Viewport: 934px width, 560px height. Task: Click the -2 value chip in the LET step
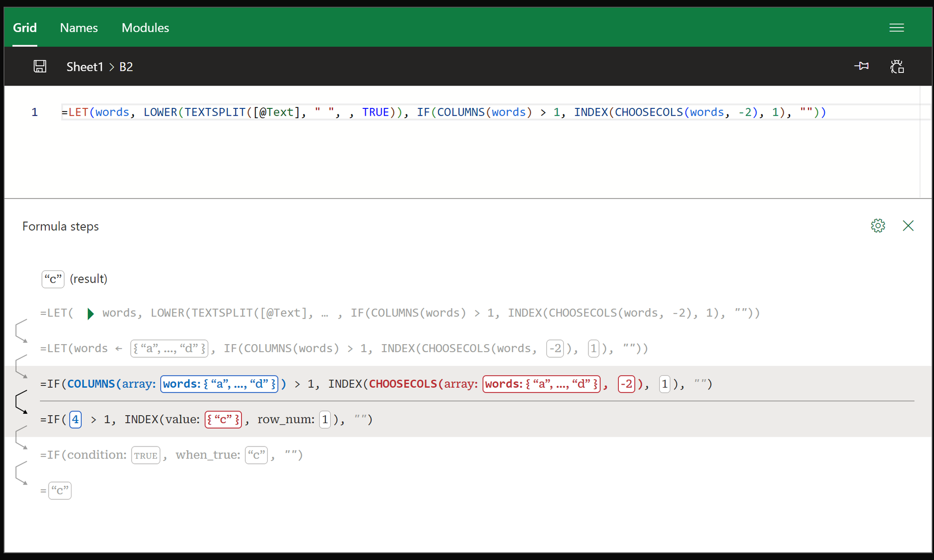pyautogui.click(x=555, y=348)
